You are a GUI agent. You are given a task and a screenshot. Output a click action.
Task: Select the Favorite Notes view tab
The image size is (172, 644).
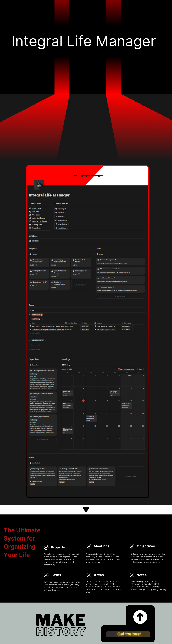(x=35, y=463)
